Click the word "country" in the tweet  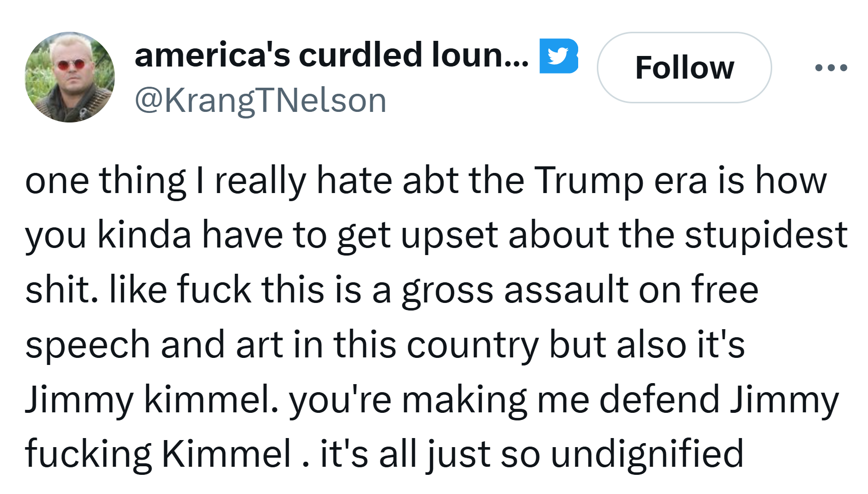[x=473, y=345]
